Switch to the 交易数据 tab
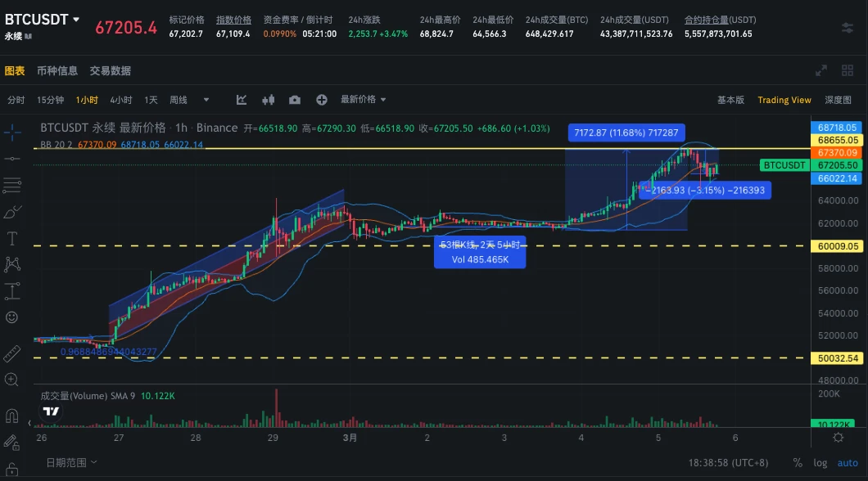 111,70
